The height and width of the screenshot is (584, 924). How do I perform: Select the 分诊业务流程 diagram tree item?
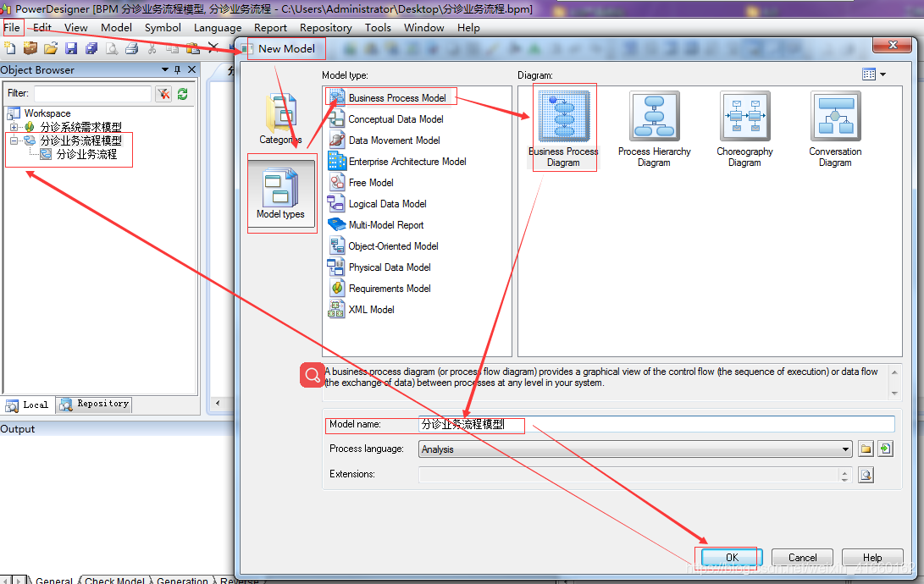click(x=79, y=154)
